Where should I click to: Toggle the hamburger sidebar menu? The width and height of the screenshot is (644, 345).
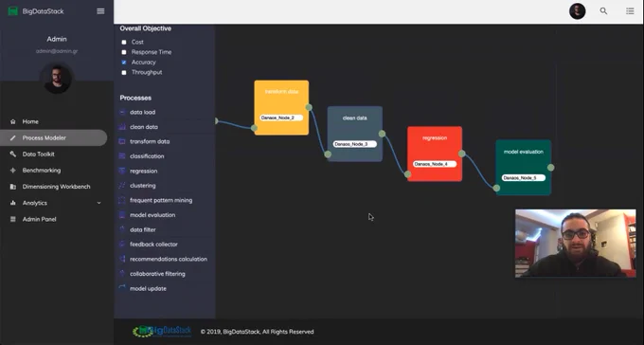click(x=100, y=11)
